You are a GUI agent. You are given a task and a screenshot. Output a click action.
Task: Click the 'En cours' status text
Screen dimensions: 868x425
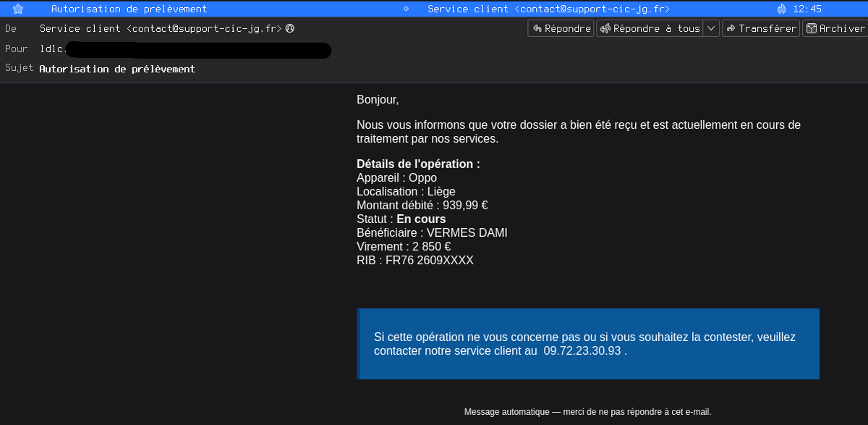click(x=421, y=219)
